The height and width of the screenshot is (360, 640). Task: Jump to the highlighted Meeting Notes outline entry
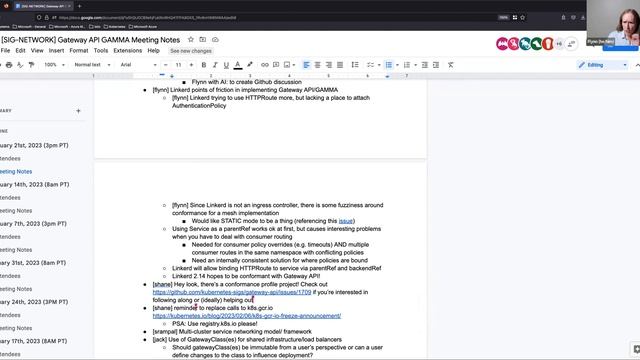click(x=16, y=171)
